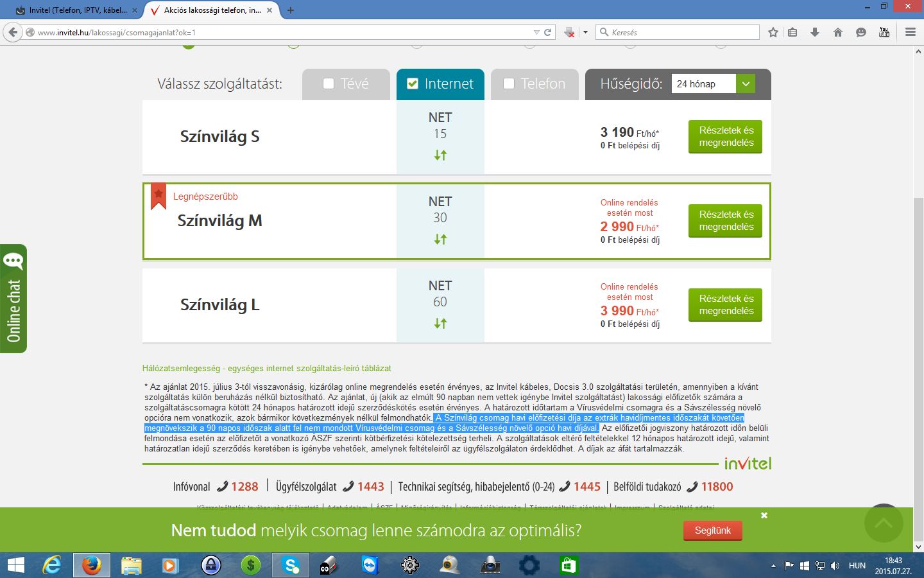924x578 pixels.
Task: Go back with the browser back arrow
Action: pyautogui.click(x=13, y=32)
